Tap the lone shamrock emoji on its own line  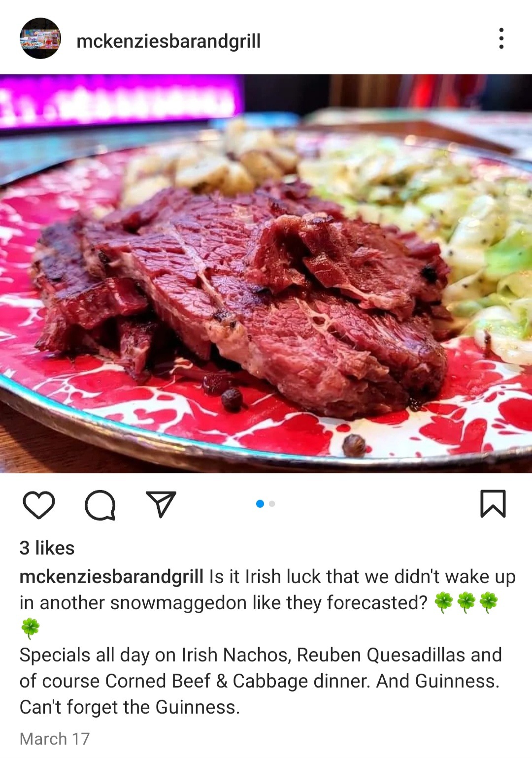30,628
